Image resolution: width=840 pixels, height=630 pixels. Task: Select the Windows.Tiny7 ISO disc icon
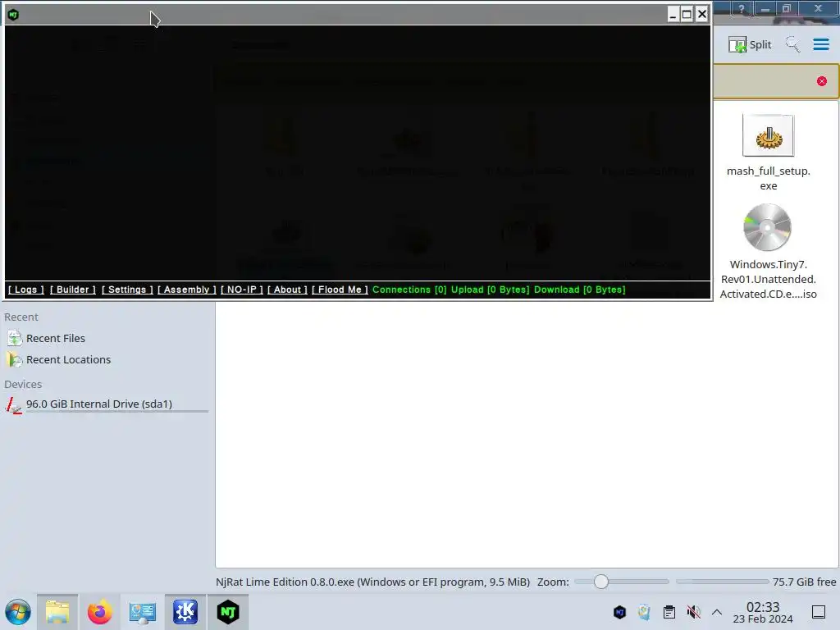pyautogui.click(x=767, y=227)
